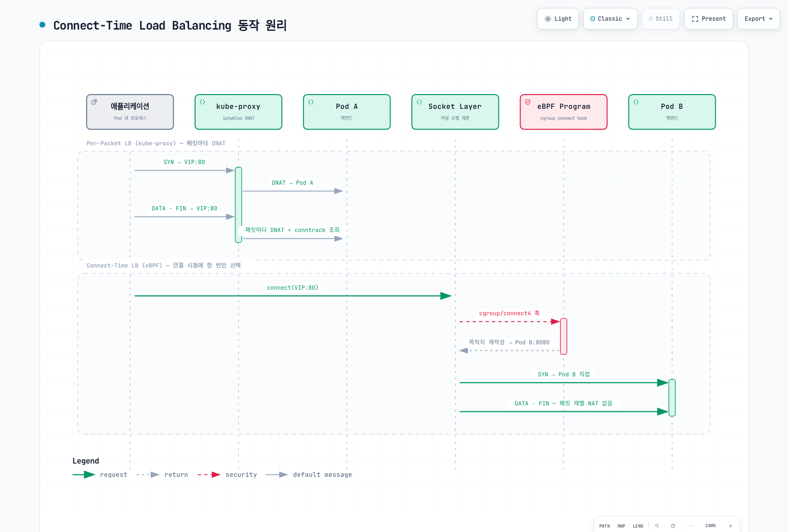Click the '목적지 재작성 → Pod B:8080' label
The width and height of the screenshot is (788, 532).
(x=509, y=342)
